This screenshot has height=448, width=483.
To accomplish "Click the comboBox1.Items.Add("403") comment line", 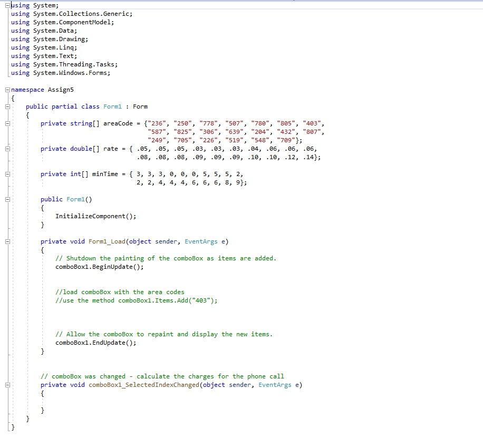I will point(137,300).
